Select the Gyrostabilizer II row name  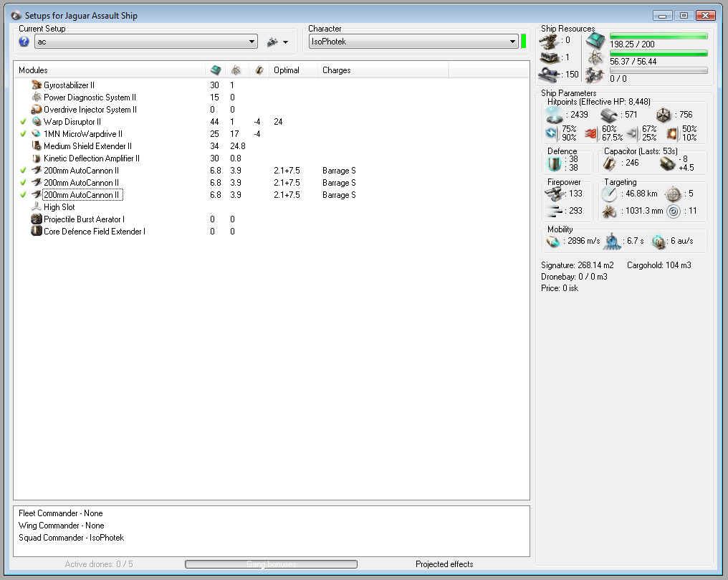(x=70, y=85)
